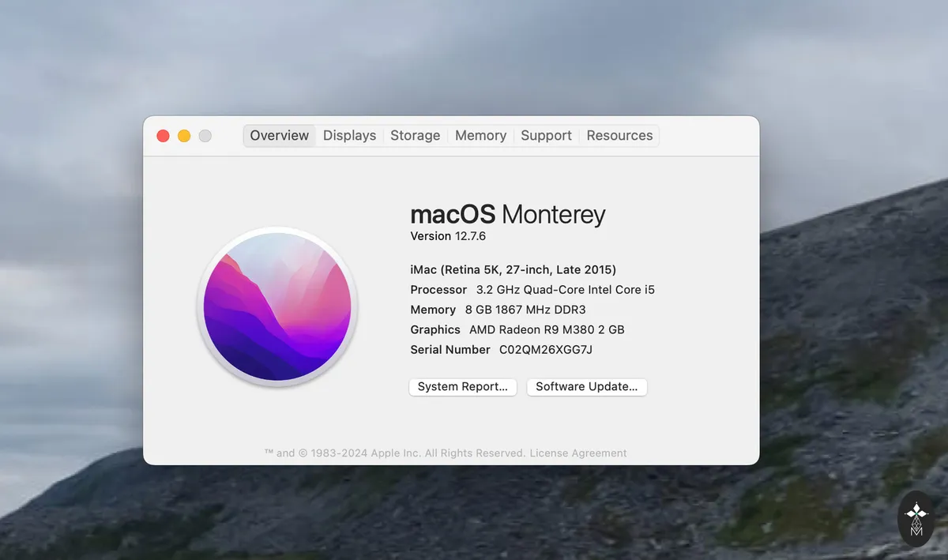948x560 pixels.
Task: Open Software Update... button
Action: [x=587, y=387]
